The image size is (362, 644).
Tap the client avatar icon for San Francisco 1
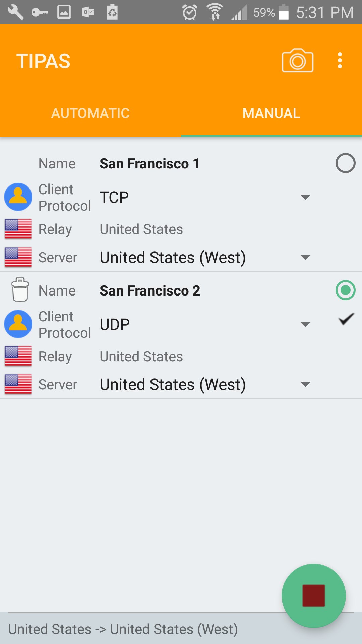(18, 197)
